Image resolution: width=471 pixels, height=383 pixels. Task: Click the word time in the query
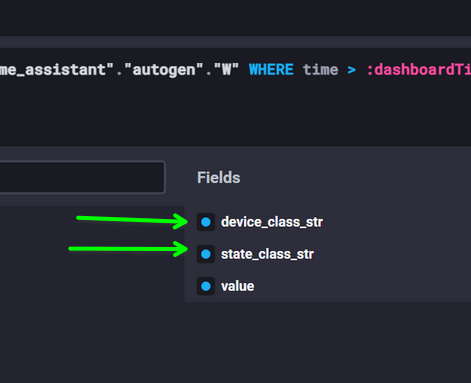(x=320, y=70)
